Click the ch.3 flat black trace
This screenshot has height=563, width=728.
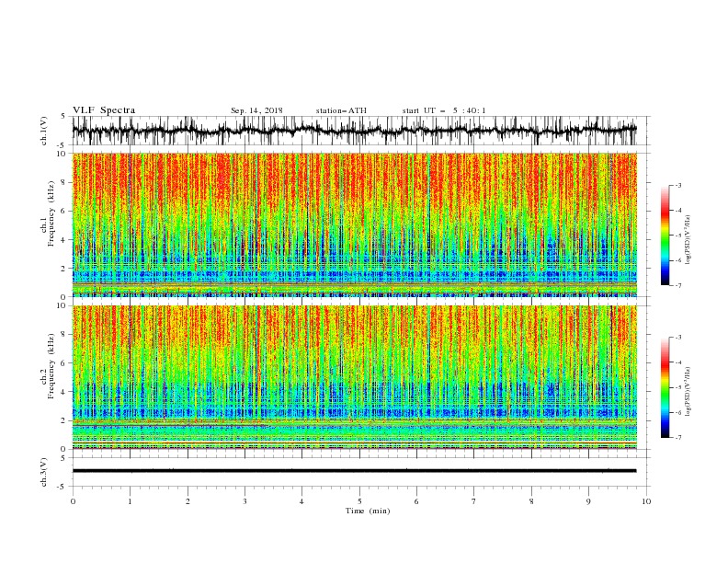point(354,471)
